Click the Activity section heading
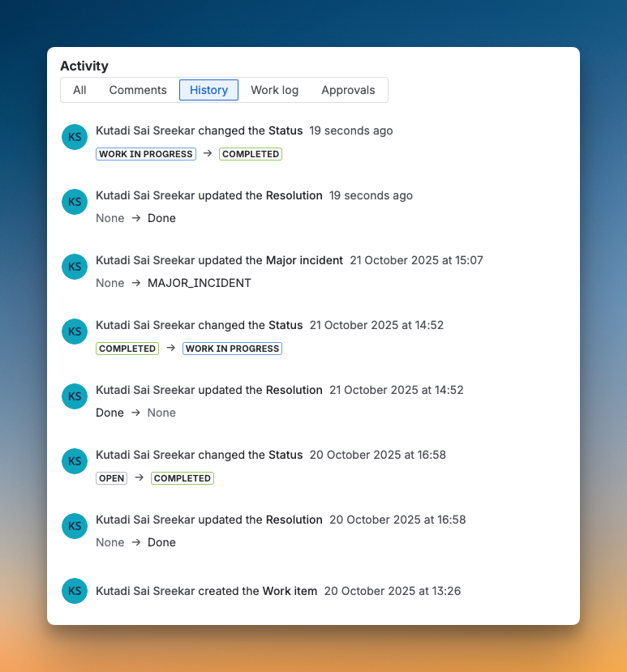Image resolution: width=627 pixels, height=672 pixels. 84,66
